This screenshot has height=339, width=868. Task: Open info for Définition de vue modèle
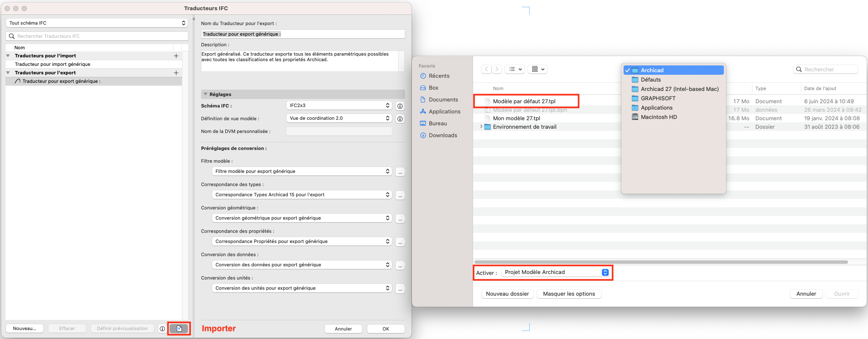click(x=400, y=119)
